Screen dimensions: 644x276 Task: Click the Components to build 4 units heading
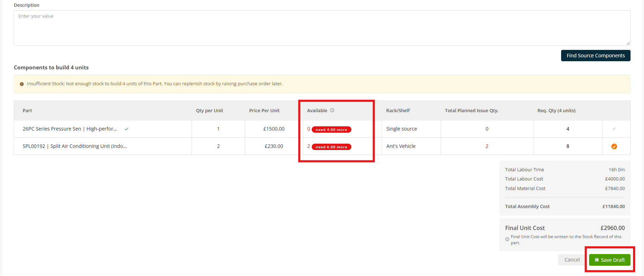(x=51, y=68)
